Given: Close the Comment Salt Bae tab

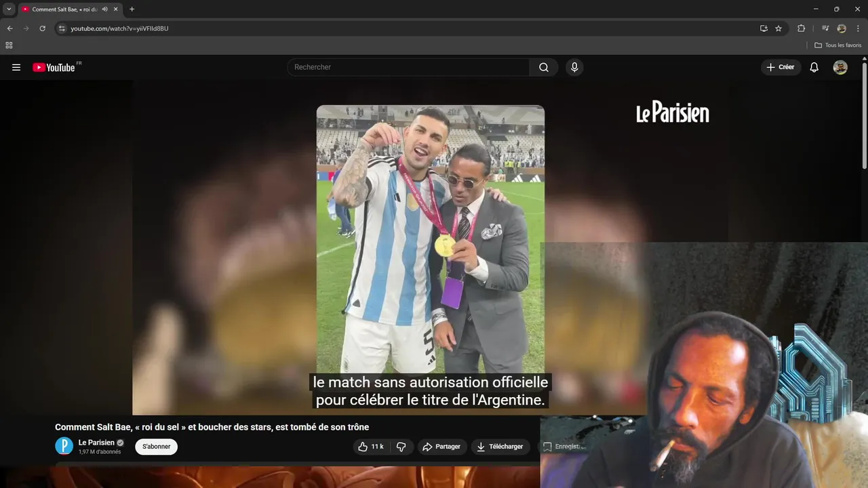Looking at the screenshot, I should click(x=115, y=9).
